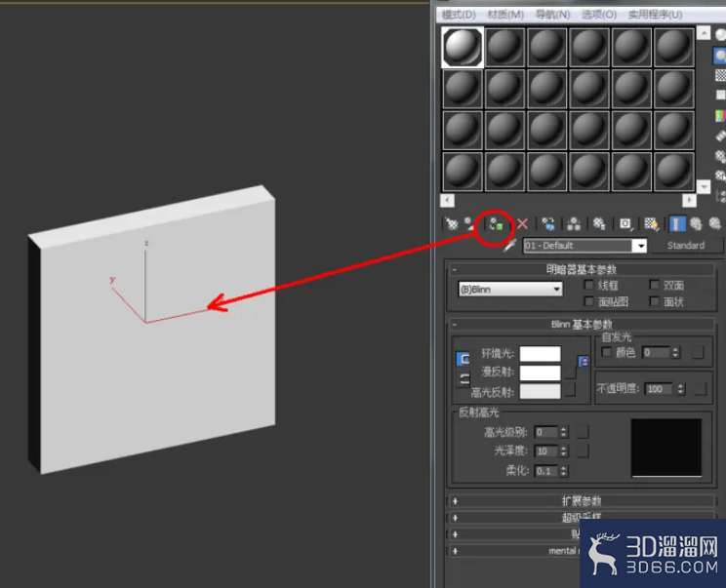
Task: Click Put Material to Scene icon
Action: (x=470, y=224)
